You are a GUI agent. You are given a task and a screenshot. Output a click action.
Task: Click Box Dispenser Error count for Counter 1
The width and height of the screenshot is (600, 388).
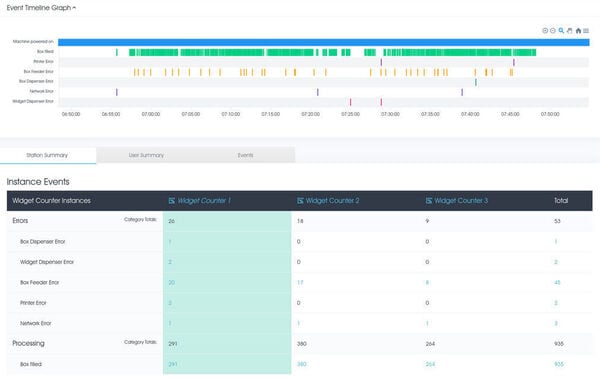170,241
